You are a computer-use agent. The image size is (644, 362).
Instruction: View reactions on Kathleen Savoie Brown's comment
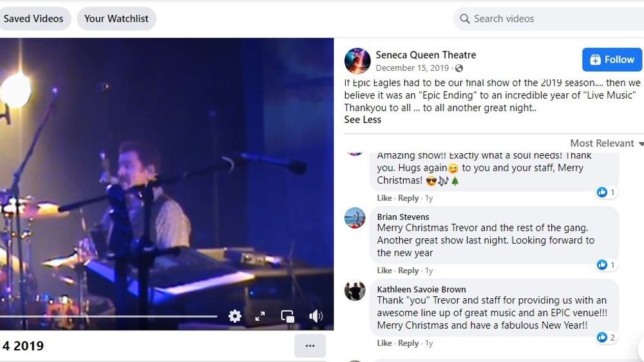pos(606,337)
